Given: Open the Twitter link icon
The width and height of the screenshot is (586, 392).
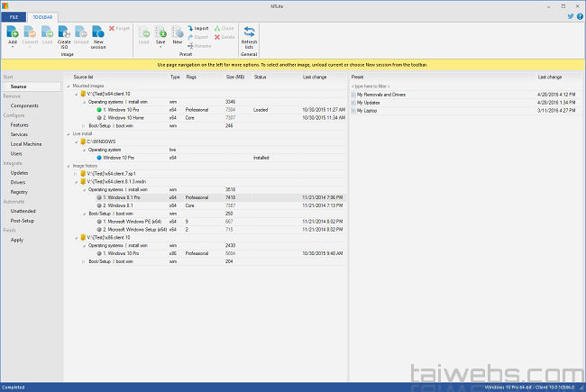Looking at the screenshot, I should click(571, 16).
